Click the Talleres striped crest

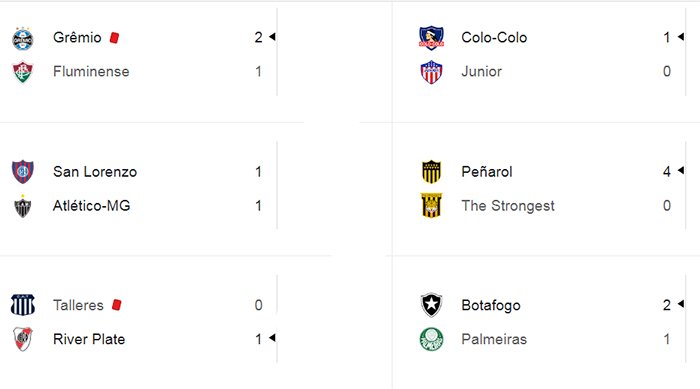[23, 305]
